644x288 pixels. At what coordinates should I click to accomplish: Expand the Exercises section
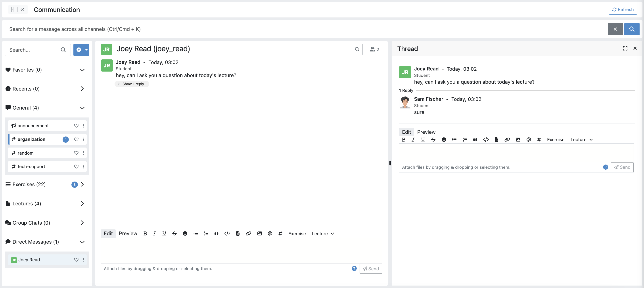pyautogui.click(x=82, y=184)
